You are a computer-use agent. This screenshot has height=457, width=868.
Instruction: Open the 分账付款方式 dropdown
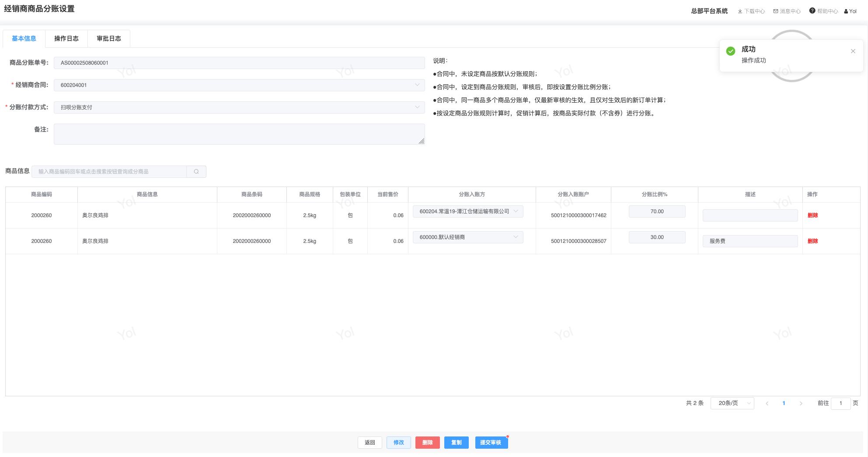239,107
